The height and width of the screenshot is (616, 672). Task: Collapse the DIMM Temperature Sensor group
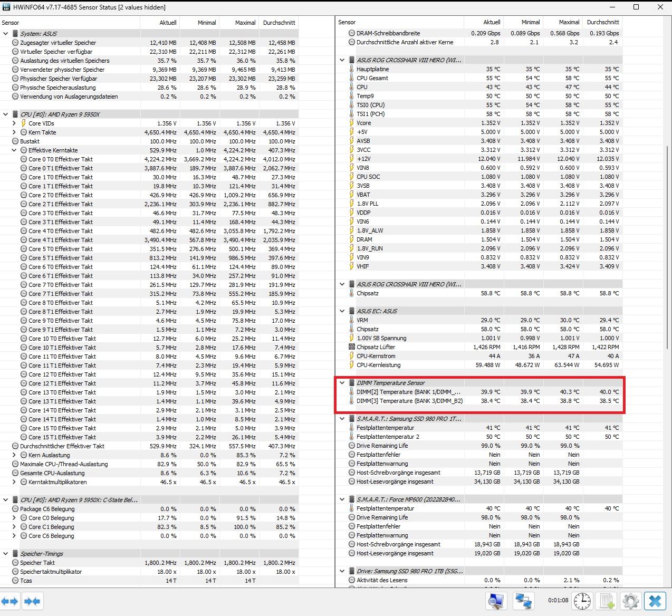click(342, 383)
